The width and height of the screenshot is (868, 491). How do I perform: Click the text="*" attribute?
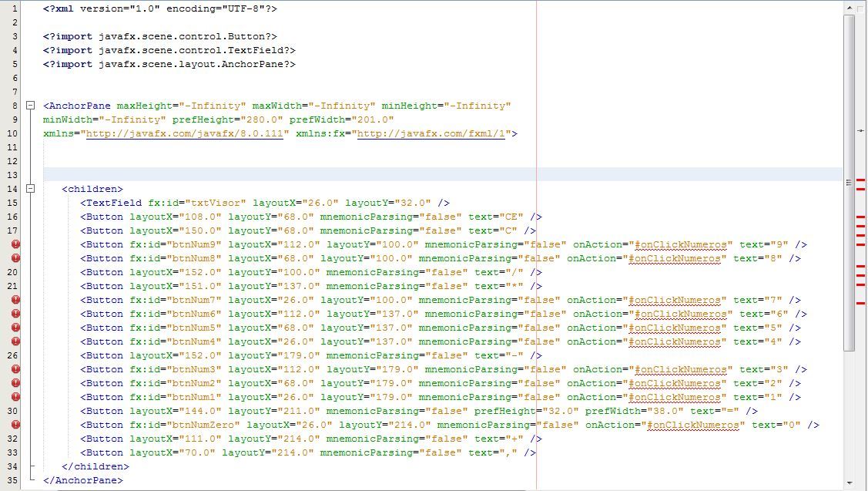[499, 286]
